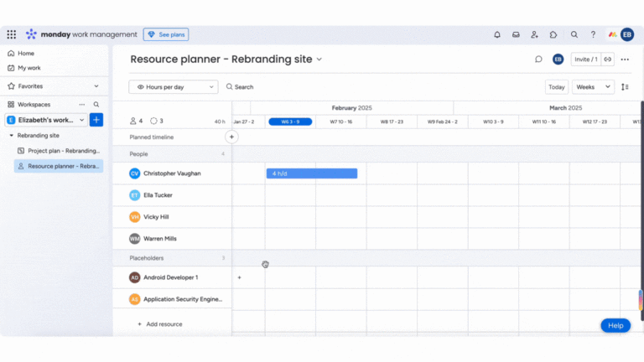
Task: Click the help question mark icon
Action: click(x=593, y=35)
